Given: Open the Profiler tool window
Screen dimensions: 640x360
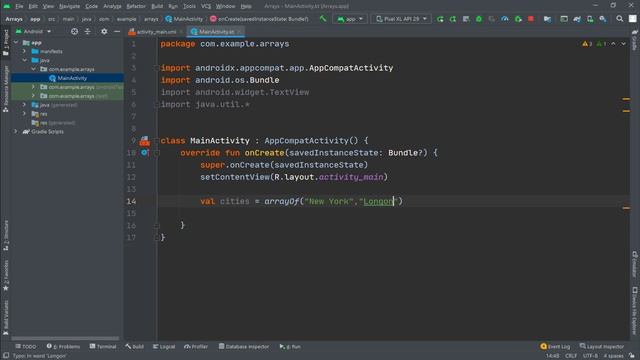Looking at the screenshot, I should coord(196,347).
